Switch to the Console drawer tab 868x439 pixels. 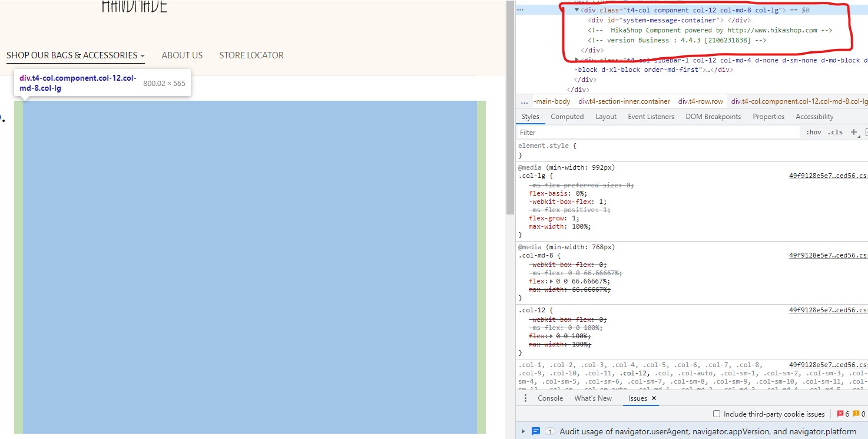pos(550,398)
